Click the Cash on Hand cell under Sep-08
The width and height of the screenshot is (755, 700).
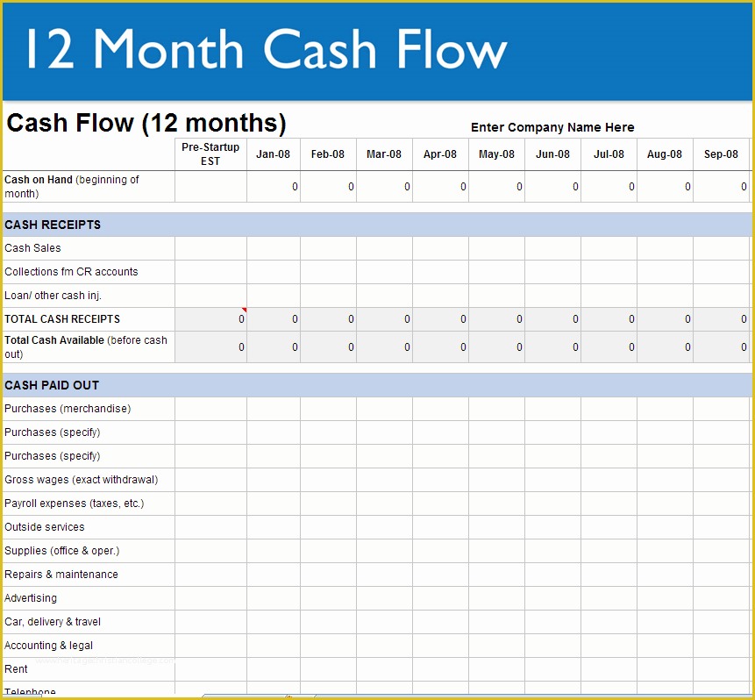pos(722,187)
